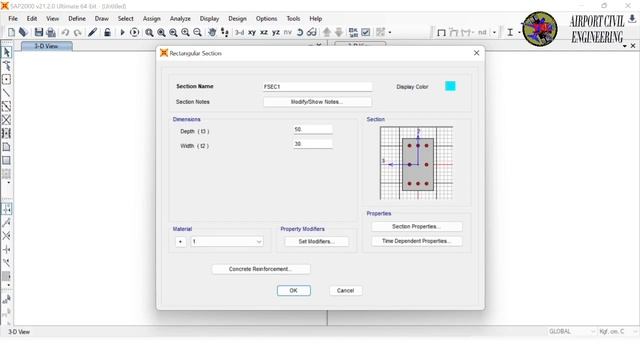This screenshot has width=640, height=360.
Task: Click the Rotate 3D view icon
Action: click(x=300, y=32)
